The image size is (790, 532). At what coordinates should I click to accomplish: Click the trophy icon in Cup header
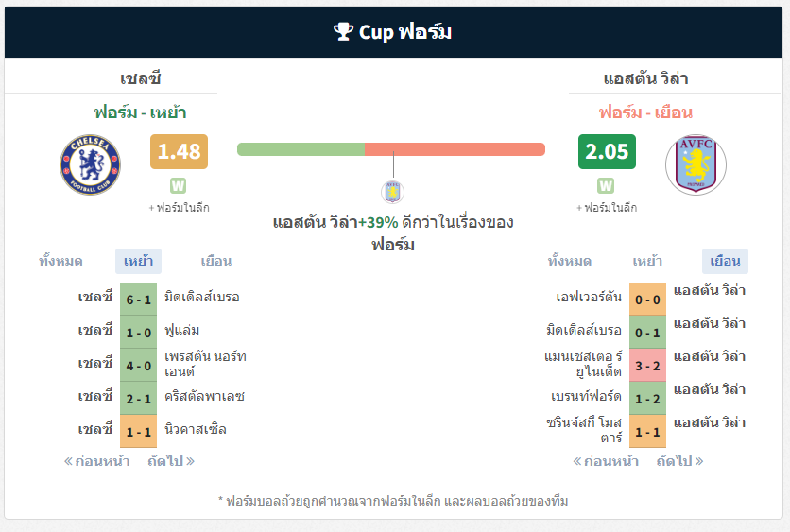(343, 31)
